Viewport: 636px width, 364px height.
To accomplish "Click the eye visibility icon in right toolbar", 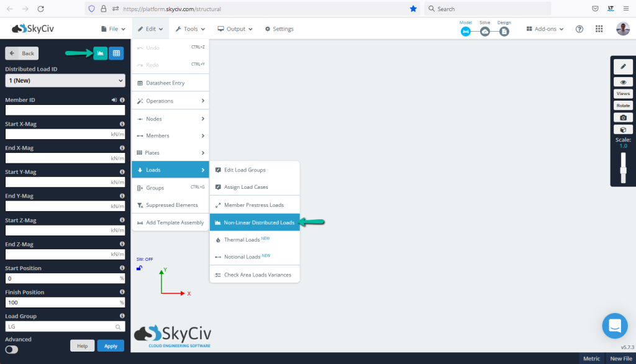I will coord(623,81).
